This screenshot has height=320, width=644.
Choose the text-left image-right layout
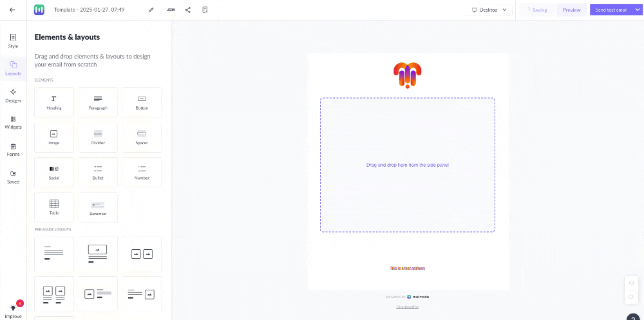pos(142,294)
